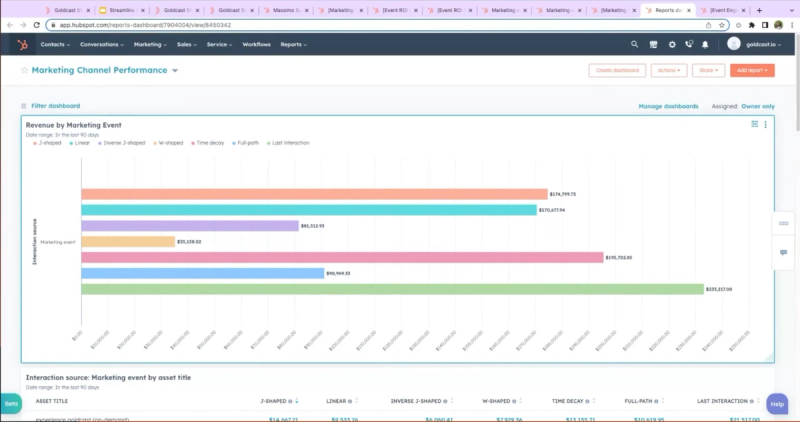Click the report table view icon
Screen dimensions: 800x422
[755, 125]
